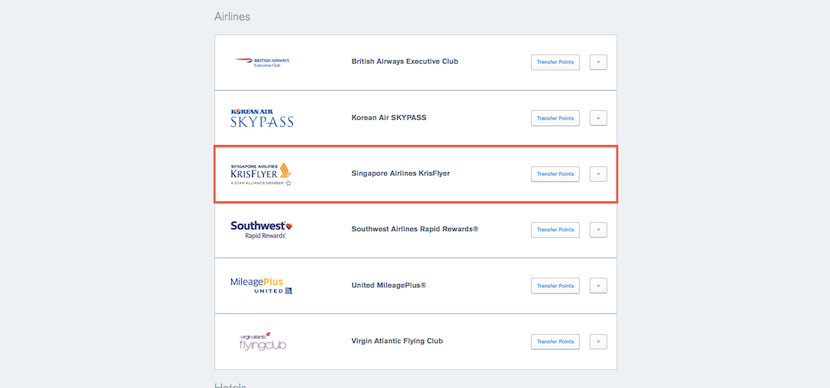Viewport: 830px width, 388px height.
Task: Select the Southwest Airlines Rapid Rewards® text
Action: tap(415, 229)
